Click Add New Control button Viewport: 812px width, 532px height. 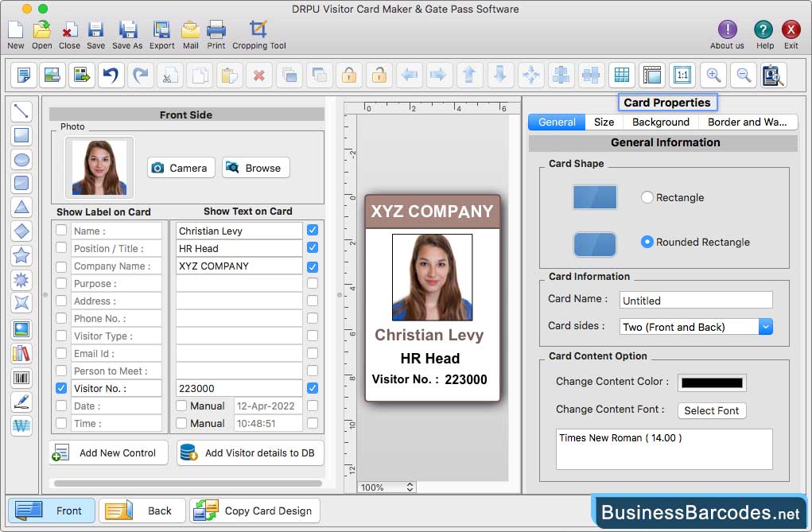[109, 452]
